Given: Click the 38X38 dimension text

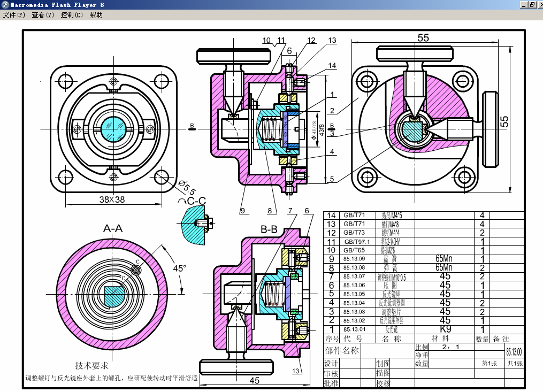Looking at the screenshot, I should tap(112, 199).
